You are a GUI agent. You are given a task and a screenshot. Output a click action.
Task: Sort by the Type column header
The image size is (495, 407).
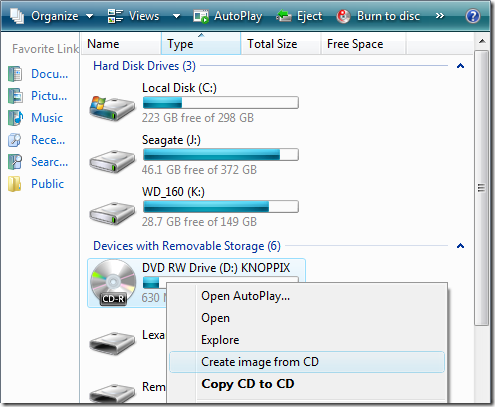pyautogui.click(x=201, y=44)
